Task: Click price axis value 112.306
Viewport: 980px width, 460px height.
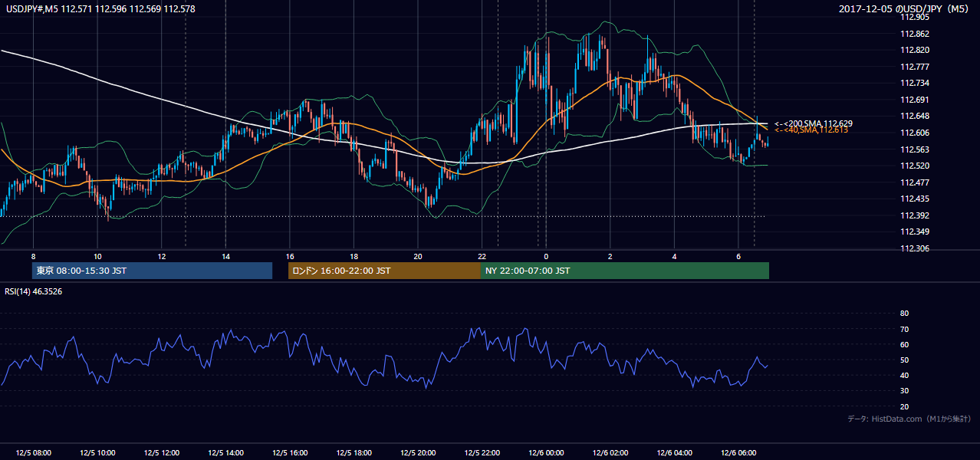Action: (x=916, y=248)
